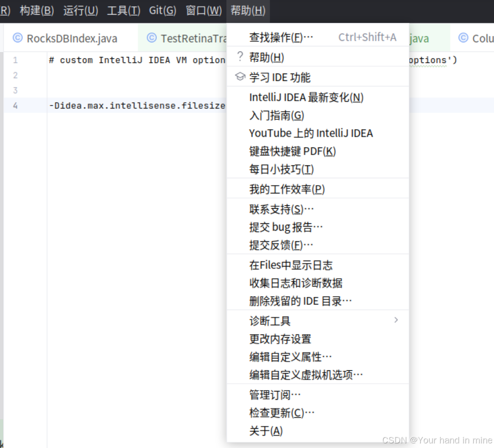Click line number 4 in the editor gutter
Viewport: 494px width, 448px height.
(15, 105)
